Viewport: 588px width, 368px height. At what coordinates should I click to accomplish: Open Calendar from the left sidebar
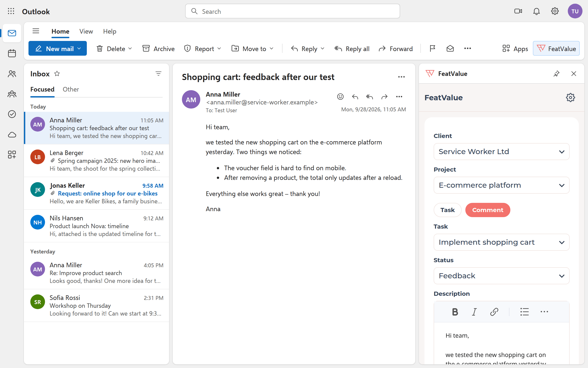coord(12,53)
